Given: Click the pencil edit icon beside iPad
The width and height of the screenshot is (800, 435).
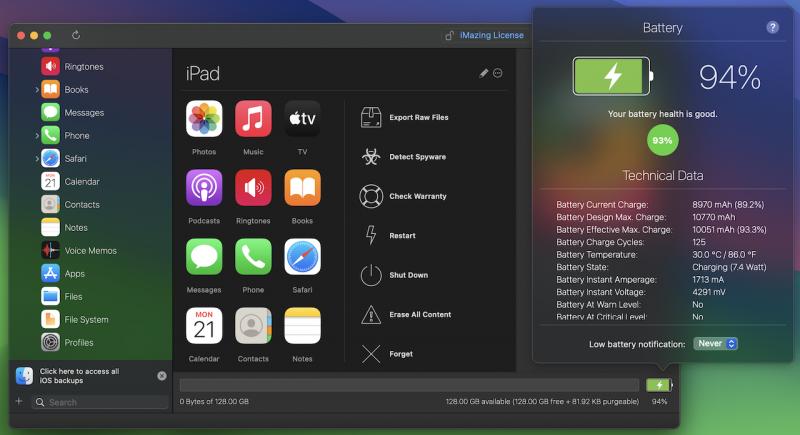Looking at the screenshot, I should [483, 73].
